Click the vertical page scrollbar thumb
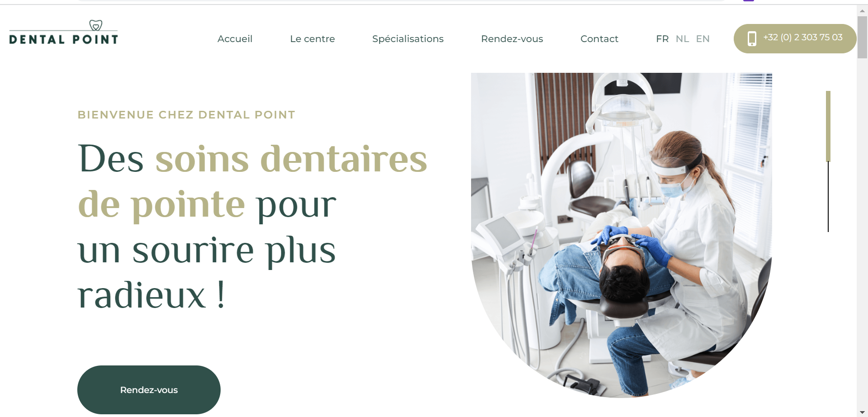868x417 pixels. pyautogui.click(x=862, y=38)
